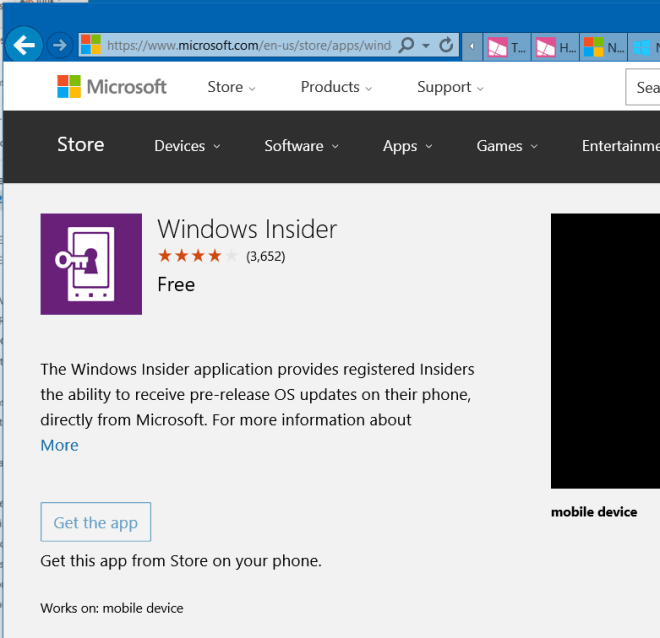Expand the Support dropdown menu

pos(450,87)
